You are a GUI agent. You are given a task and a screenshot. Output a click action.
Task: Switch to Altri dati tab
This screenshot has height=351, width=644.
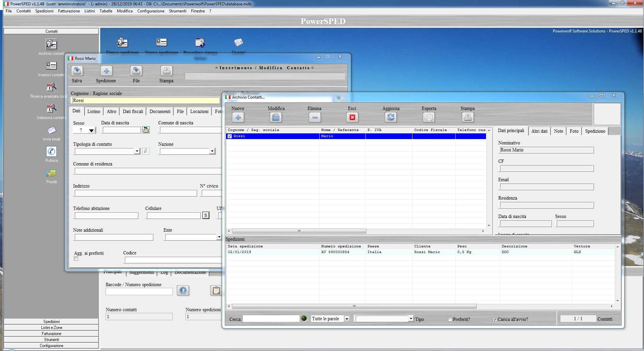(539, 131)
